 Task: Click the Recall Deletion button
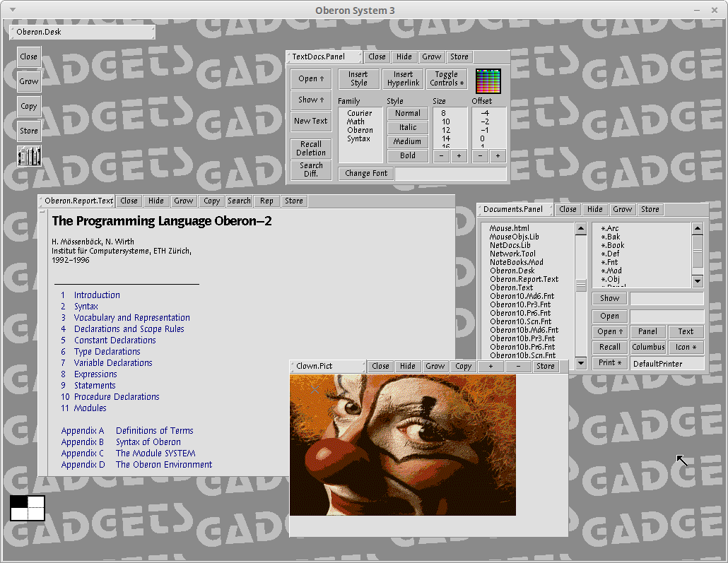click(311, 148)
